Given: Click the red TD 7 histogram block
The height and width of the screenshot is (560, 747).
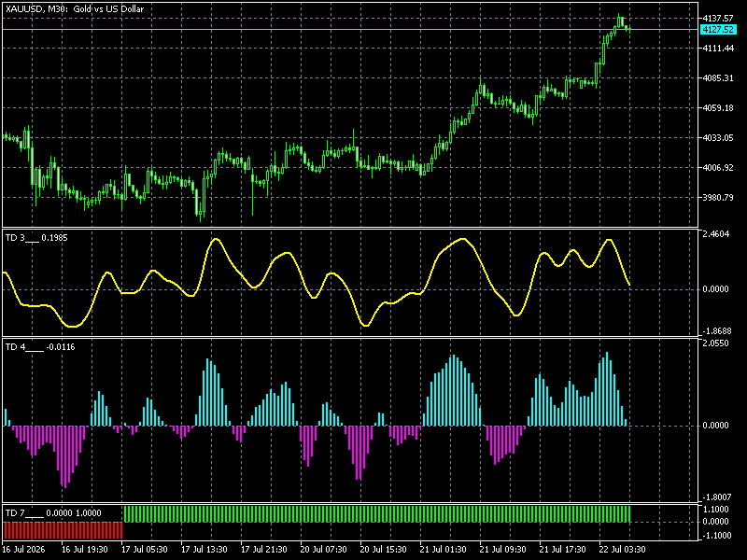Looking at the screenshot, I should 63,530.
